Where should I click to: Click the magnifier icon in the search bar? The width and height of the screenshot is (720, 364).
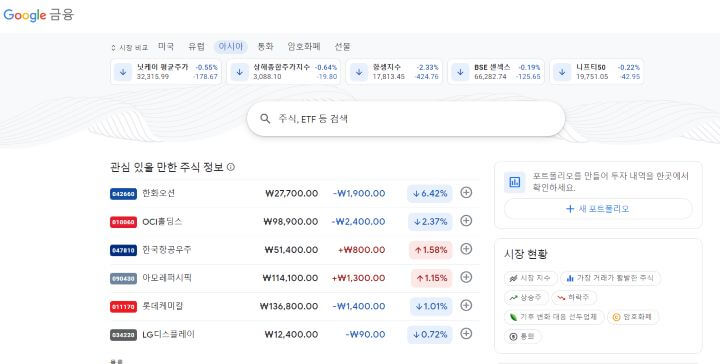pos(265,118)
